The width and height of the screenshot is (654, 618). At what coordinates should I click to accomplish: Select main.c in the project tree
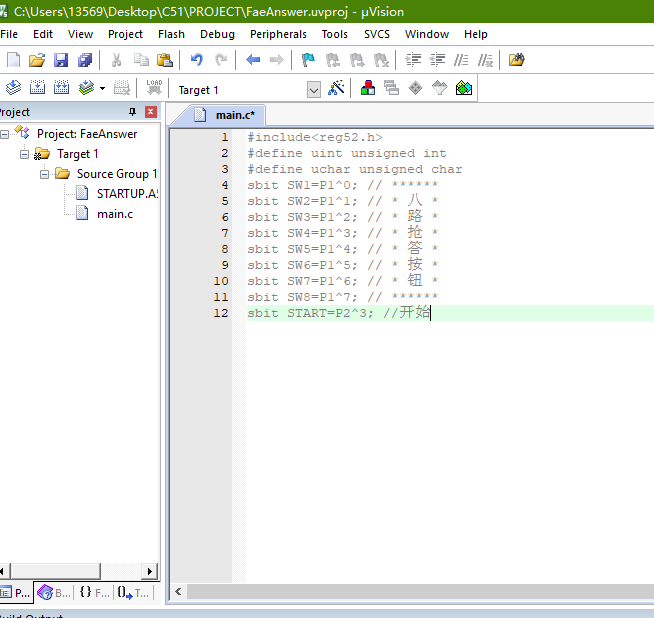tap(114, 214)
